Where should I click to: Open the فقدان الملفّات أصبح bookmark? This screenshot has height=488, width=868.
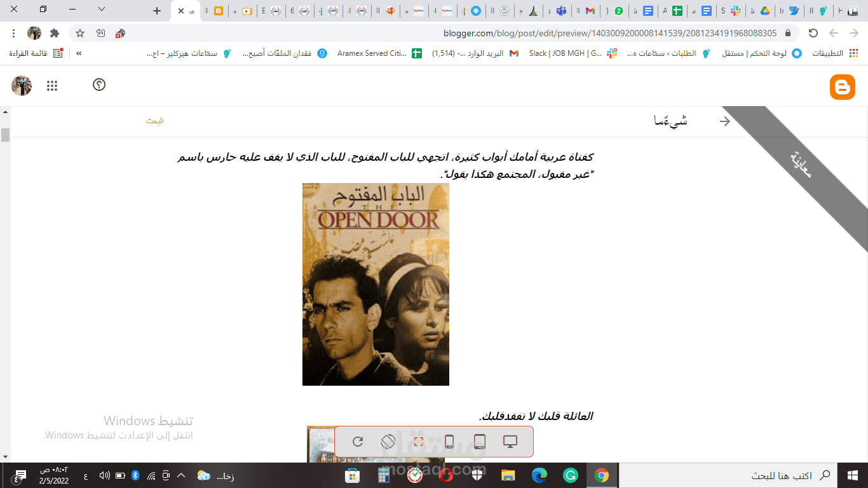[x=285, y=53]
